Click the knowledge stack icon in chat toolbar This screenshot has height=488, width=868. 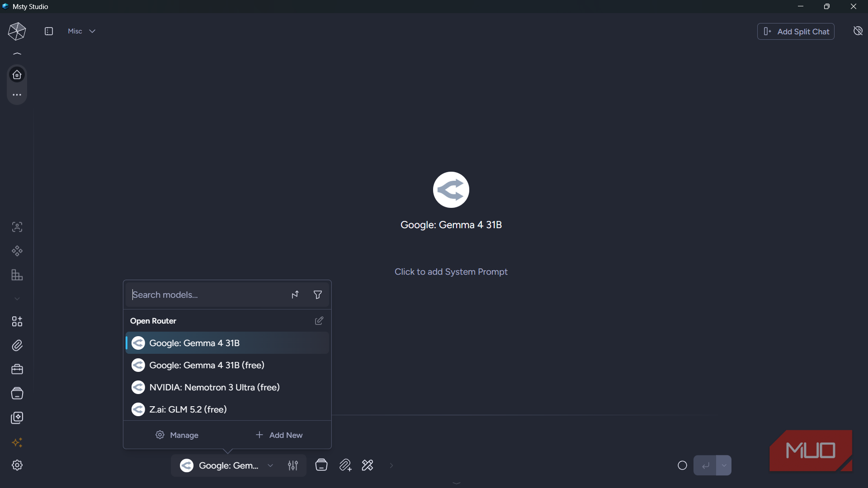click(321, 465)
